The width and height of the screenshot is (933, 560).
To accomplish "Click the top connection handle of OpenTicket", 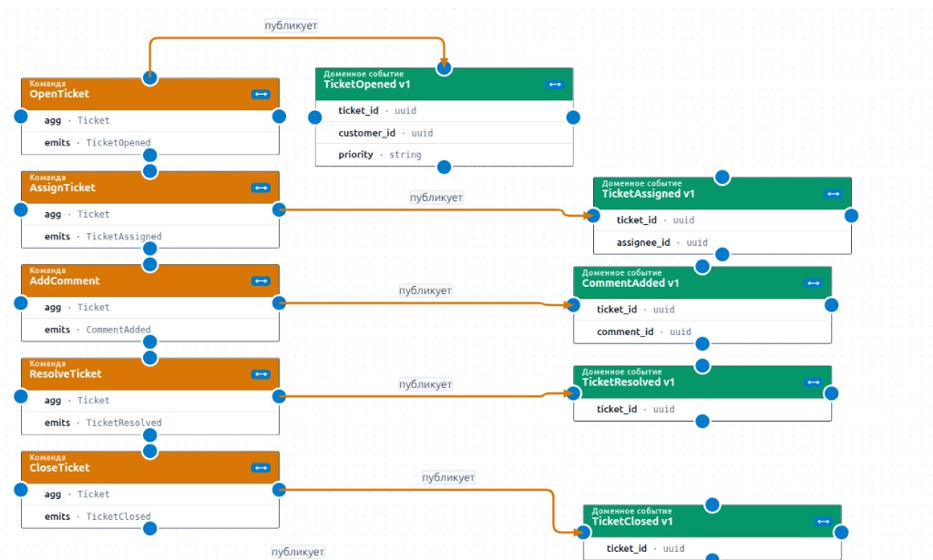I will click(150, 78).
